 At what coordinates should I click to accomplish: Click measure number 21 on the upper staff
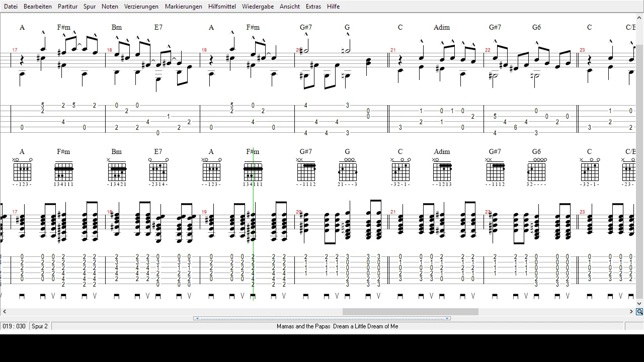(x=393, y=50)
